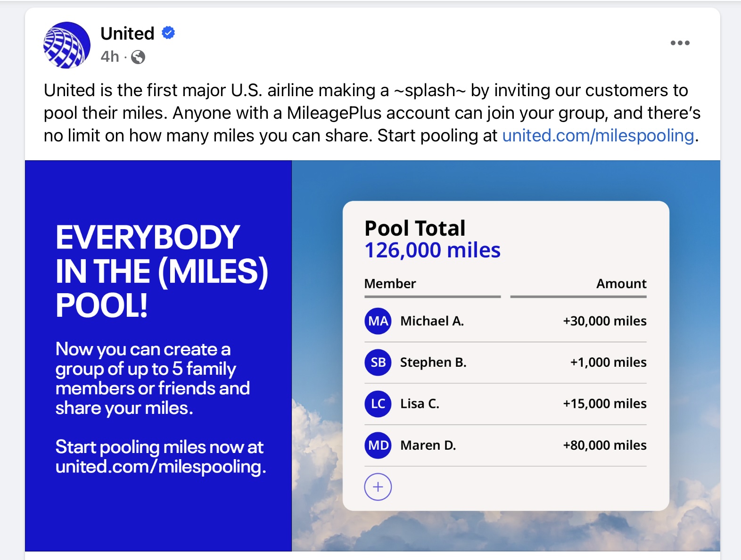The height and width of the screenshot is (560, 741).
Task: Click the Stephen B. member name
Action: pos(433,362)
